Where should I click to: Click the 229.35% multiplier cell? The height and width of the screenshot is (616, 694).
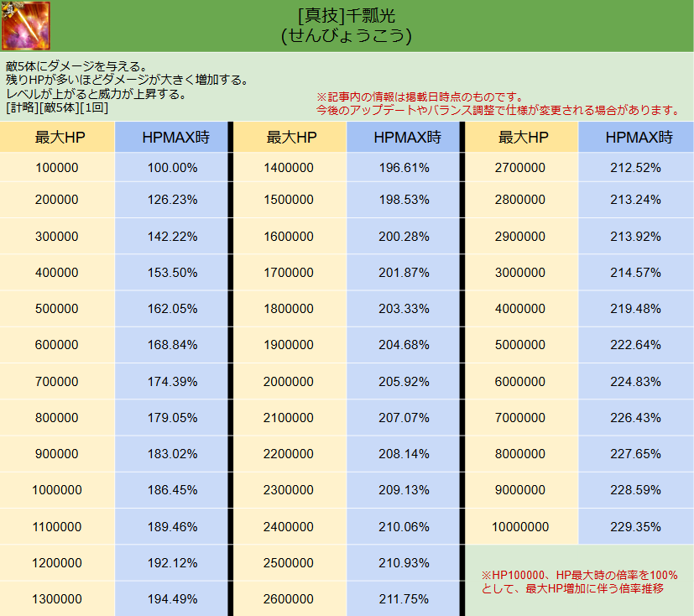[x=636, y=527]
